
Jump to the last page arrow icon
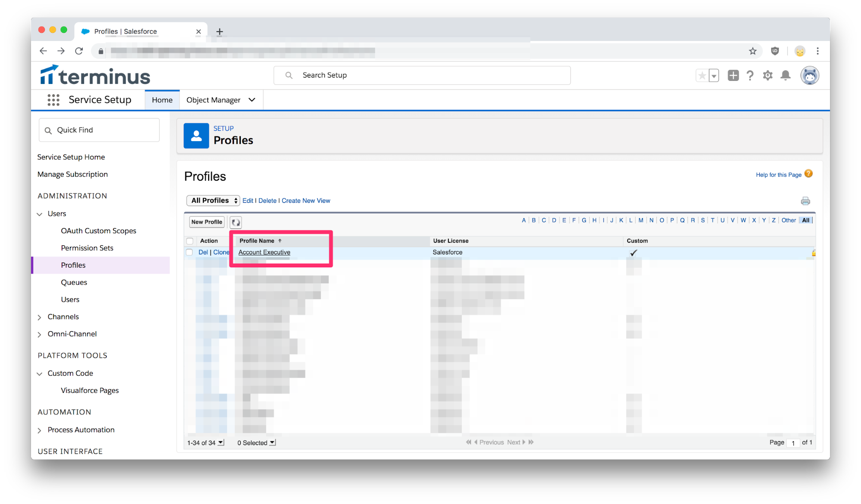click(x=531, y=442)
